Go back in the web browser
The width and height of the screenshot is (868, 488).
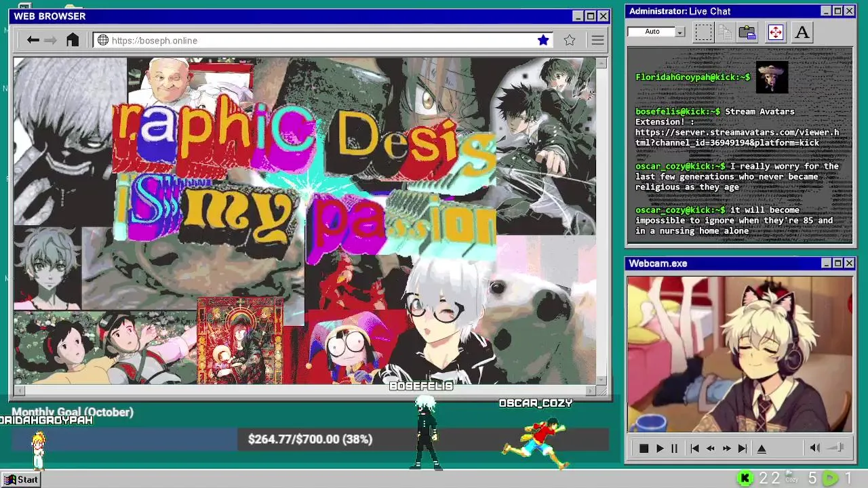tap(33, 40)
